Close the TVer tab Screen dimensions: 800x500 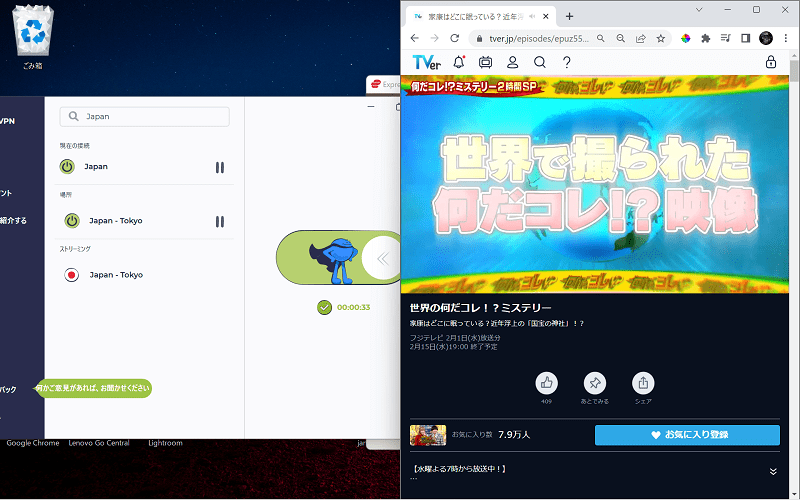(545, 16)
